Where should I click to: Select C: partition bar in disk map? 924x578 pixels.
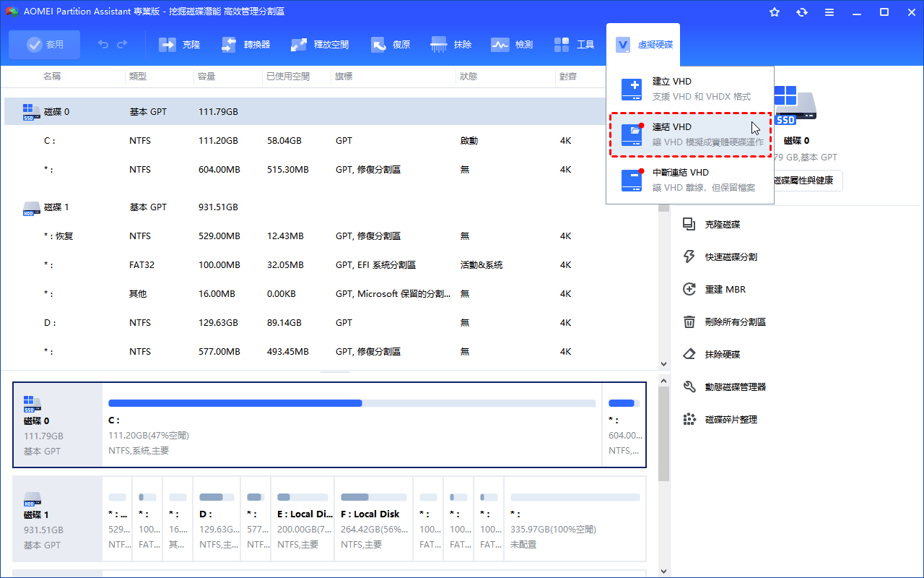(352, 425)
